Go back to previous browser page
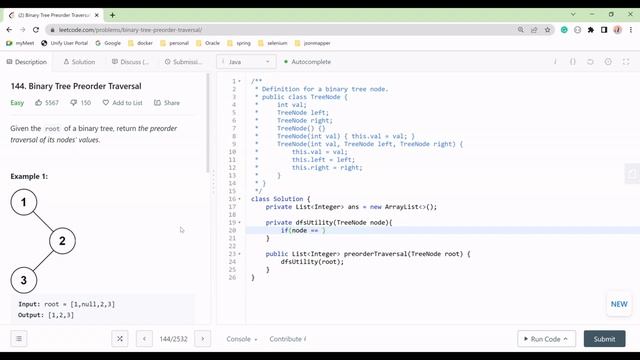Image resolution: width=640 pixels, height=360 pixels. [9, 30]
